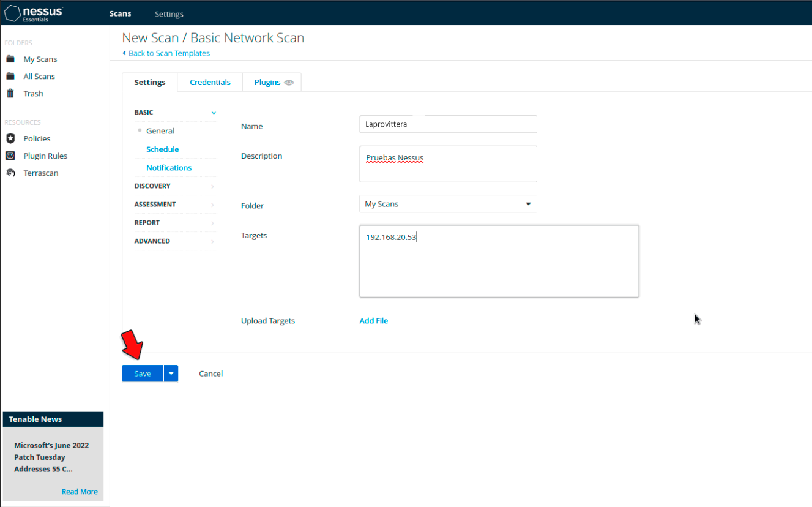Open the Notifications settings
This screenshot has height=507, width=812.
click(169, 168)
